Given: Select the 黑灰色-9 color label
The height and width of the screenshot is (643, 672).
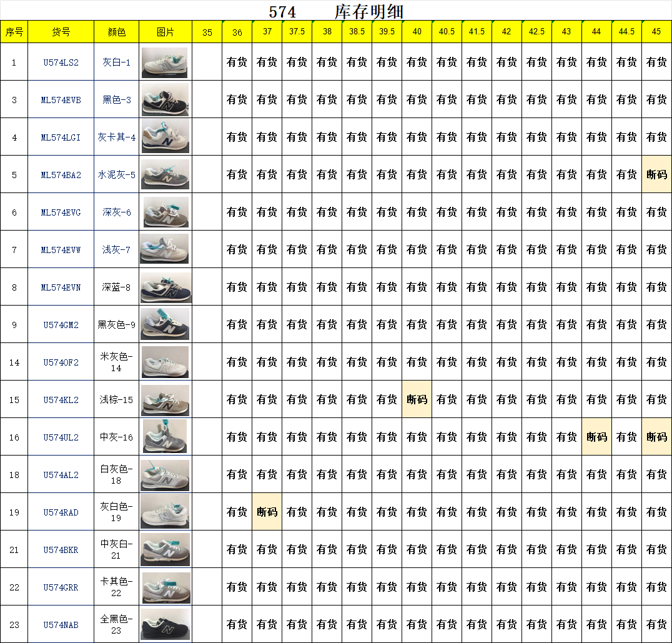Looking at the screenshot, I should coord(117,325).
